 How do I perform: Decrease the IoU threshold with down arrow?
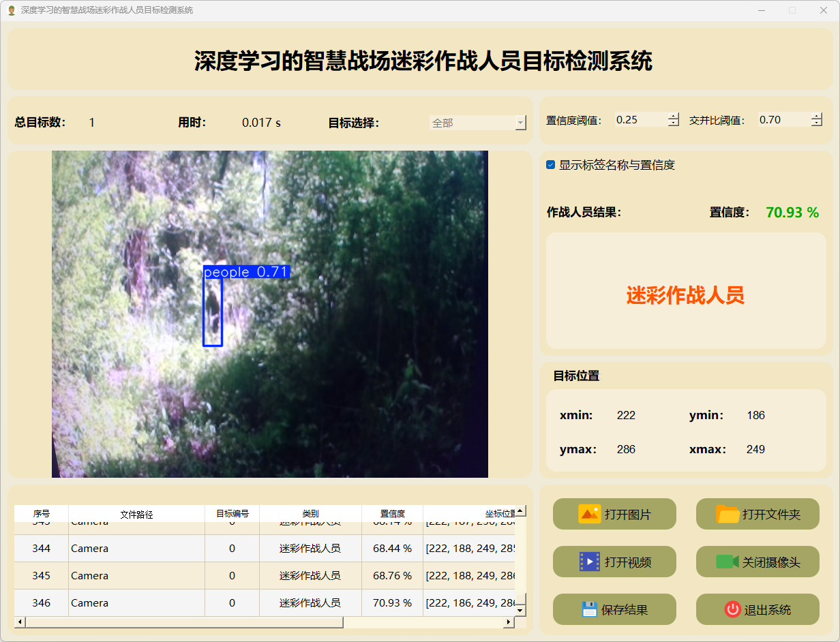click(x=816, y=123)
